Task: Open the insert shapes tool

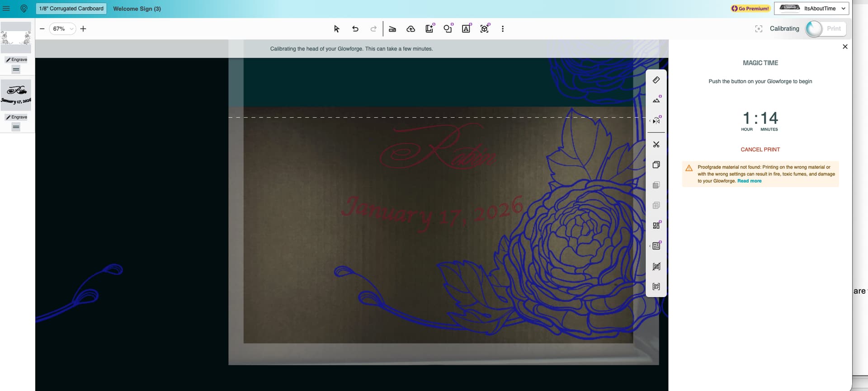Action: click(x=448, y=29)
